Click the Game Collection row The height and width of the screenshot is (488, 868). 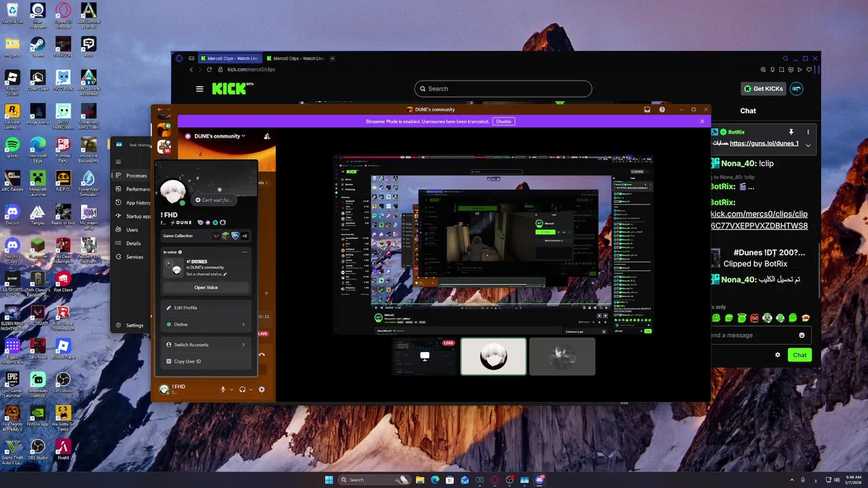206,236
